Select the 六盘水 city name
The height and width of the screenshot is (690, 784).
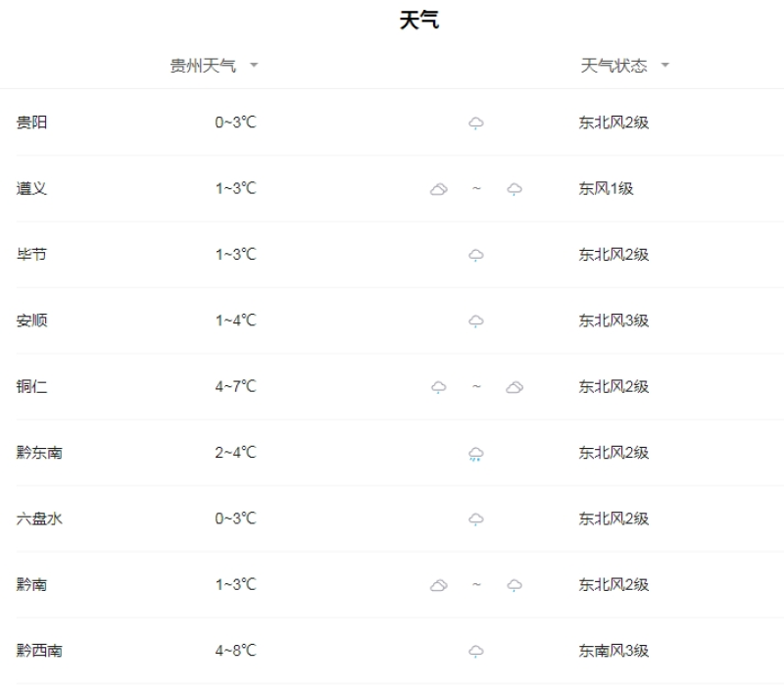click(39, 518)
